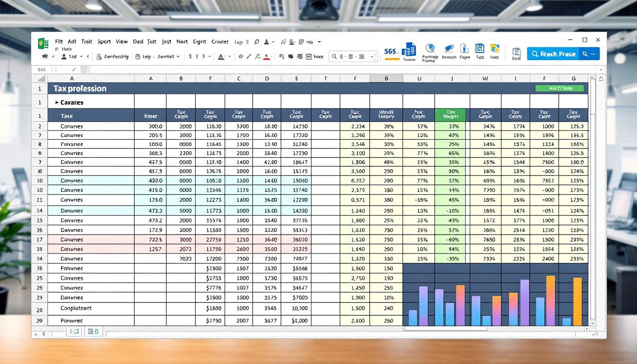Open the Crovter menu
637x364 pixels.
pos(220,42)
